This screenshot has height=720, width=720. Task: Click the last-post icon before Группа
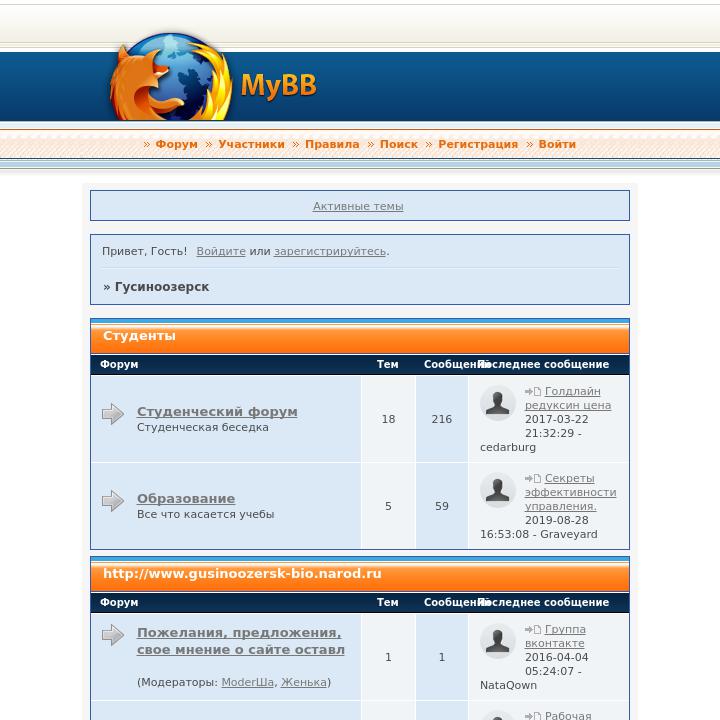coord(533,629)
